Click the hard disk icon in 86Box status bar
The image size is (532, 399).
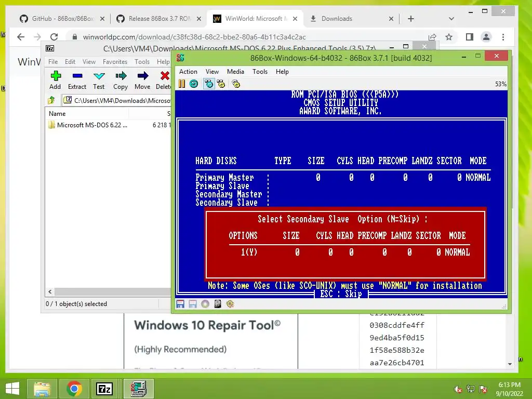click(x=218, y=304)
